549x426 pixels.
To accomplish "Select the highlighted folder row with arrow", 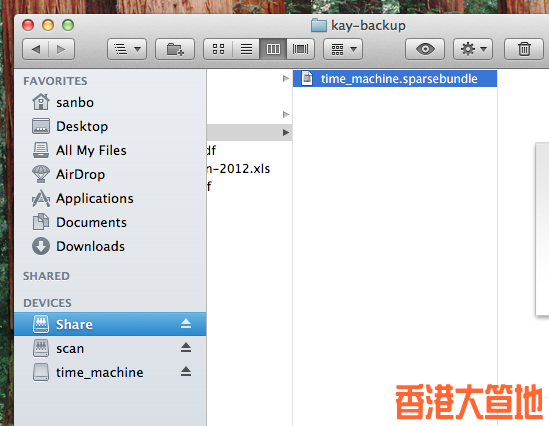I will point(249,132).
